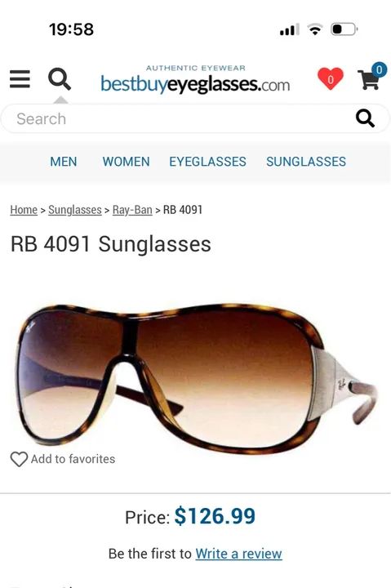Open the WOMEN category tab
Viewport: 391px width, 588px height.
click(x=126, y=162)
